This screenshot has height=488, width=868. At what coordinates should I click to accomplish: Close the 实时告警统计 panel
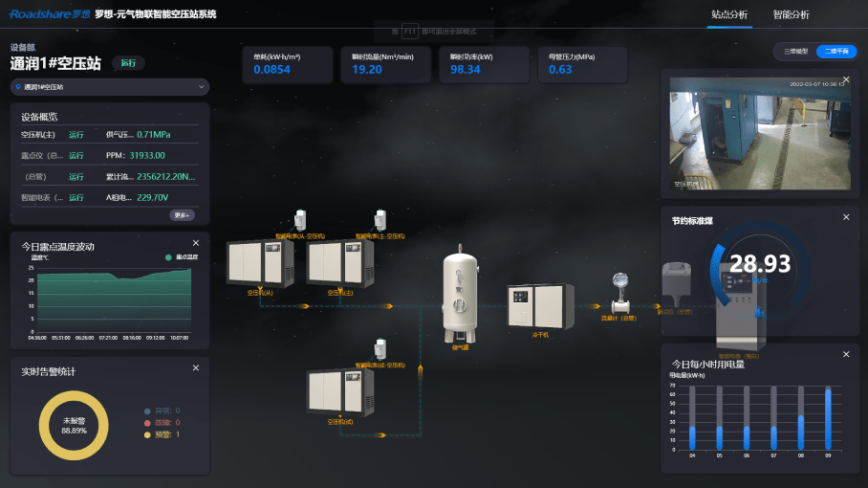click(x=196, y=367)
